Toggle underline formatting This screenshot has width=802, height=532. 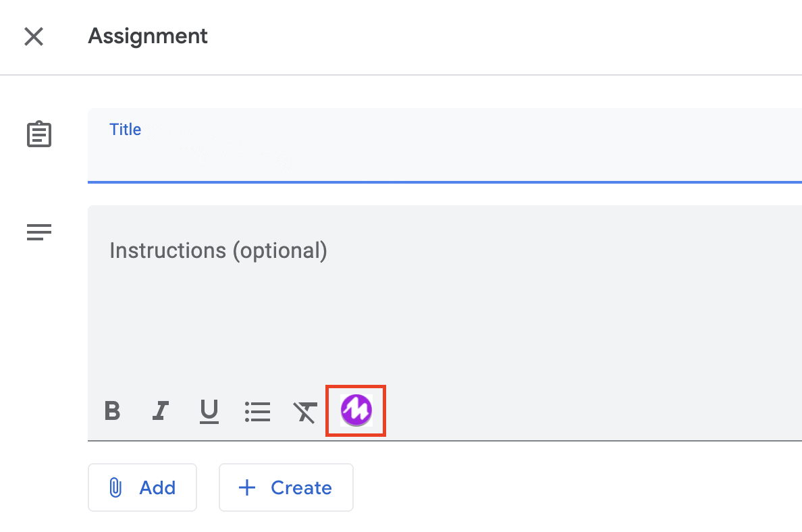pos(209,410)
